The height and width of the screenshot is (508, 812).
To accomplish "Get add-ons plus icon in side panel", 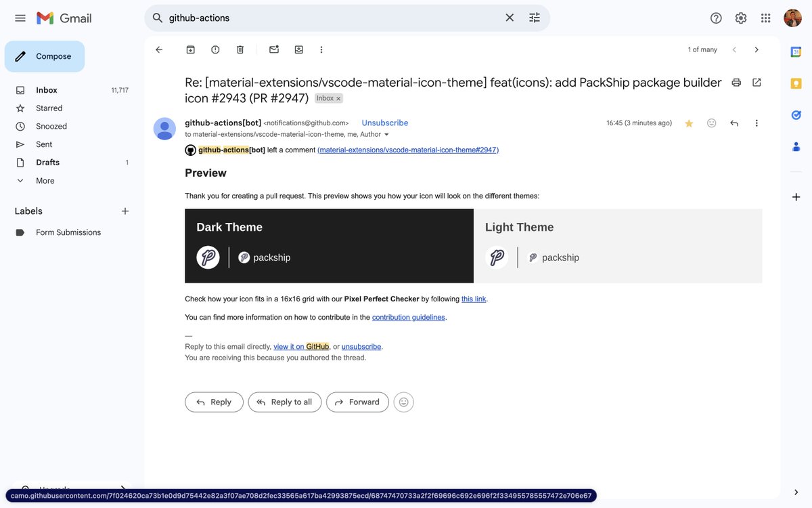I will 796,197.
